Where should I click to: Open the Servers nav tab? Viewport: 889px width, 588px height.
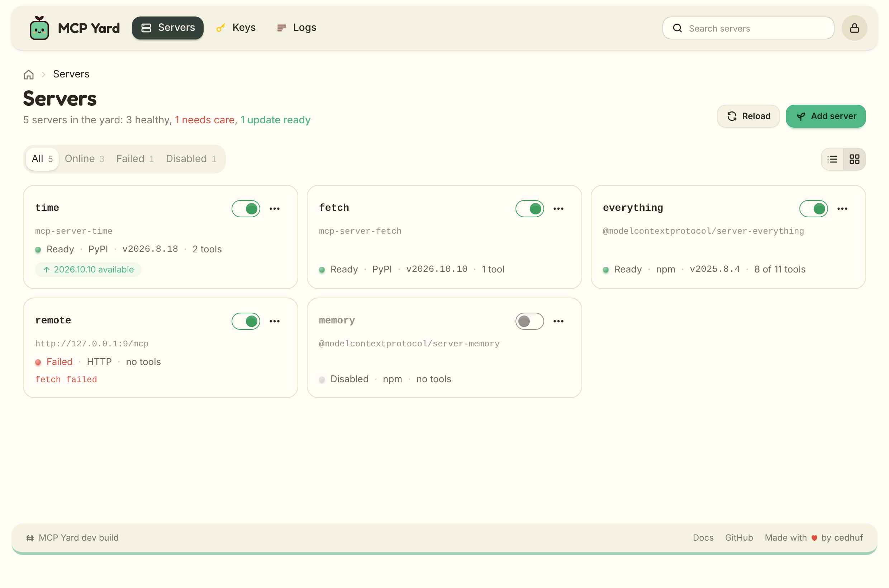pyautogui.click(x=168, y=28)
